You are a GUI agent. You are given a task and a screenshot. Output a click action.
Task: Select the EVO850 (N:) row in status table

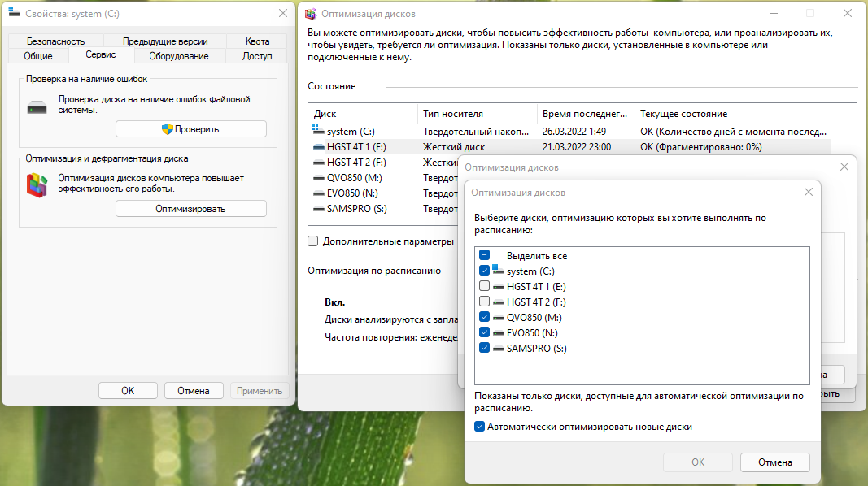coord(383,193)
